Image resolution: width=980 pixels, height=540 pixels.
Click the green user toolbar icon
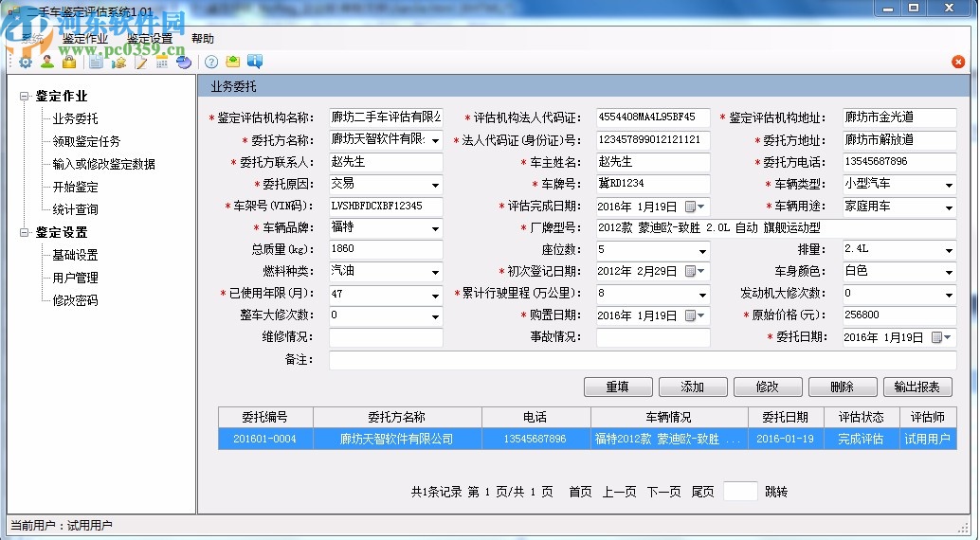point(46,62)
